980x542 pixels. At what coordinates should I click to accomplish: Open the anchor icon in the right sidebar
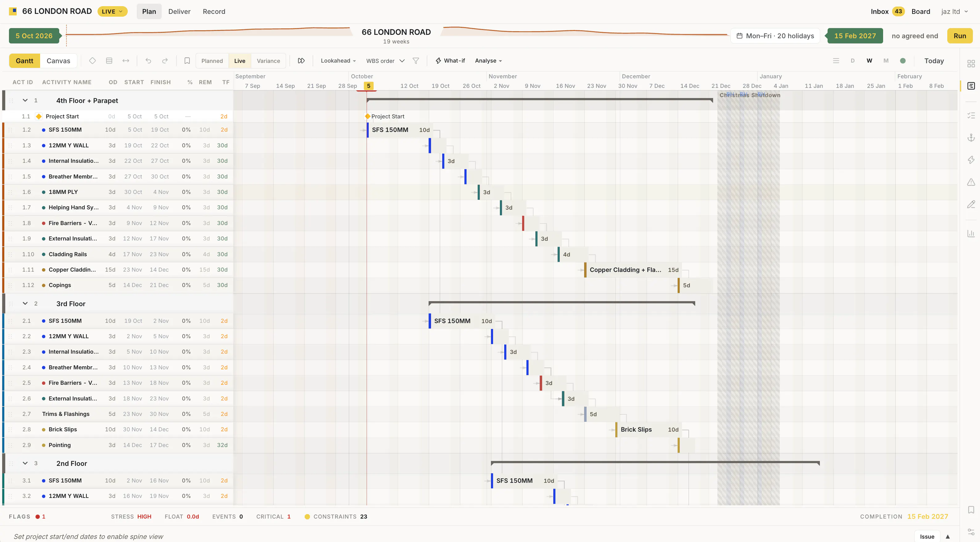(x=971, y=138)
